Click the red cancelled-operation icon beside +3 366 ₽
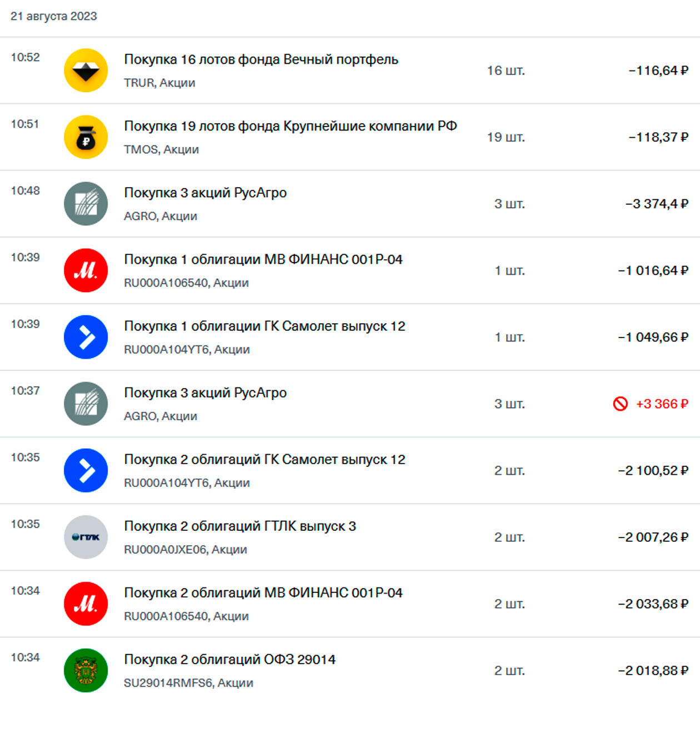 pos(620,404)
